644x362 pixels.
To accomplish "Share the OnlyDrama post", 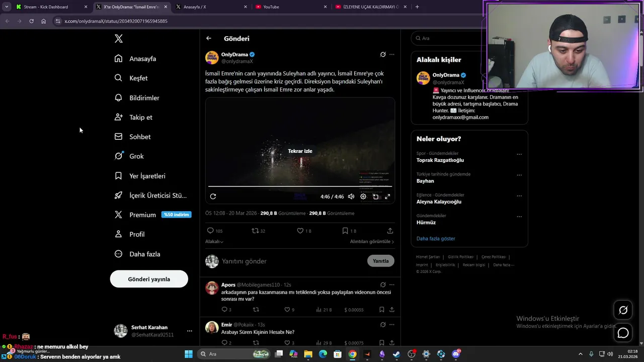I will click(390, 231).
